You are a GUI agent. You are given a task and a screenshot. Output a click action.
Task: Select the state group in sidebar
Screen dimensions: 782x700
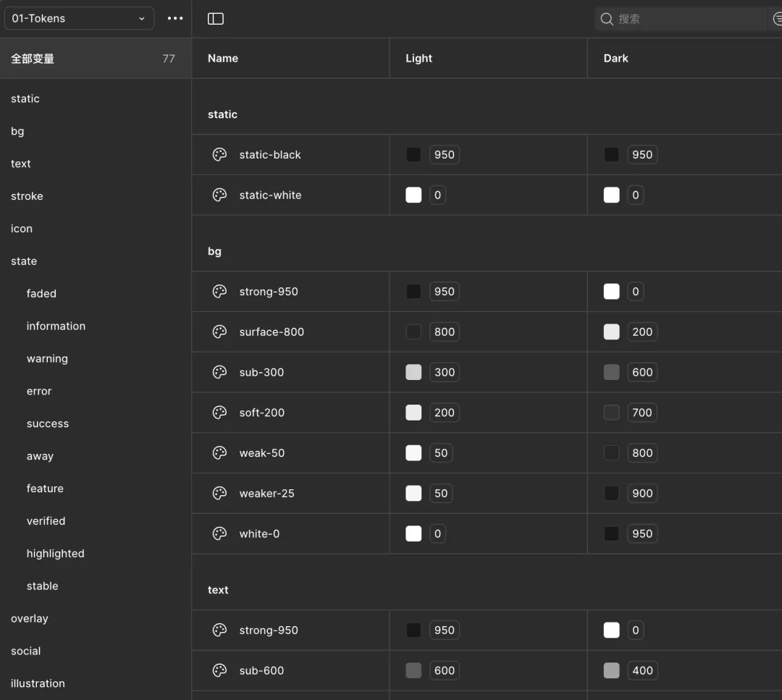(x=24, y=261)
